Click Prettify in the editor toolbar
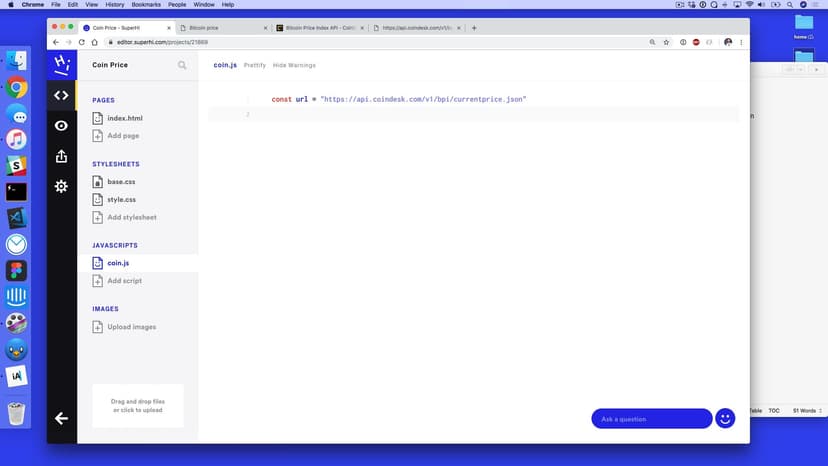 pos(255,65)
